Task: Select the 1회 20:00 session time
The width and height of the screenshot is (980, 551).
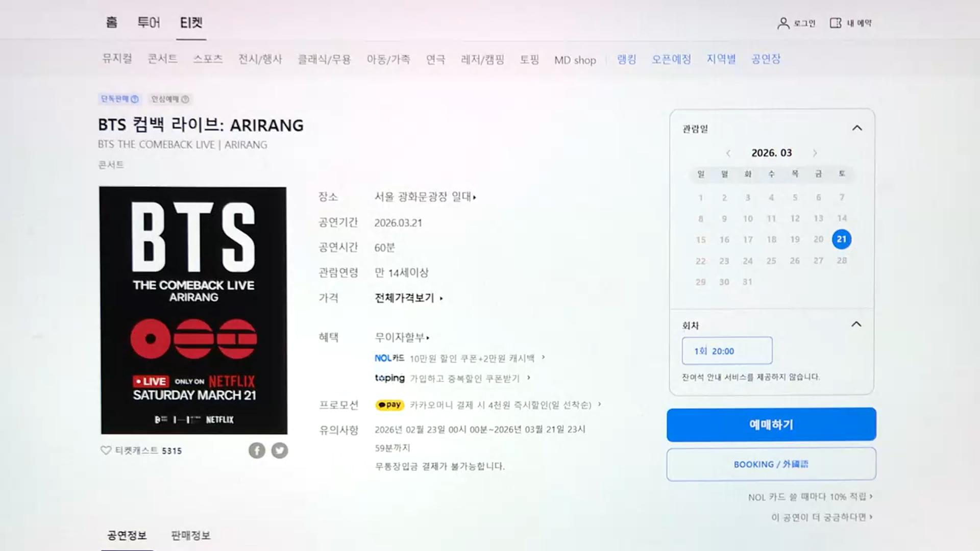Action: [x=727, y=351]
